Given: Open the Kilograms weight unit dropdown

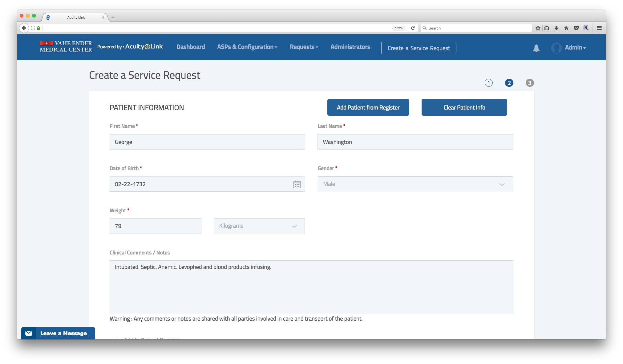Looking at the screenshot, I should pyautogui.click(x=259, y=226).
